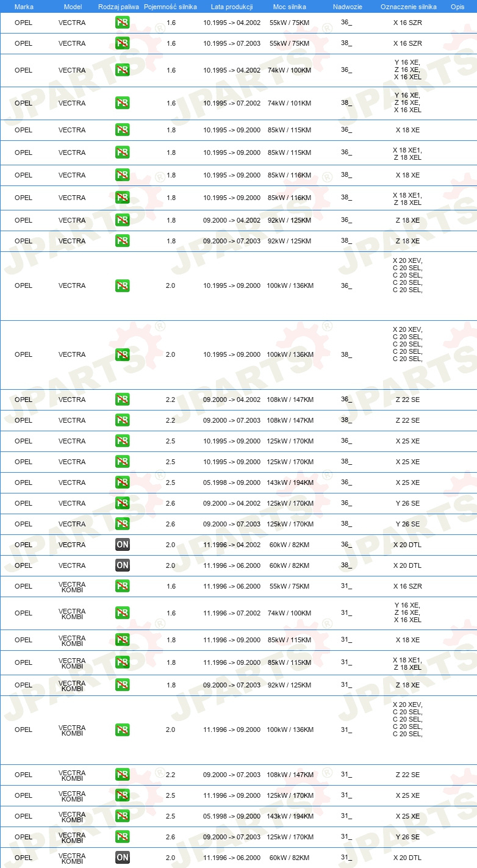Click petrol icon in Vectra 2.6 38_ row
Image resolution: width=477 pixels, height=868 pixels.
point(123,524)
